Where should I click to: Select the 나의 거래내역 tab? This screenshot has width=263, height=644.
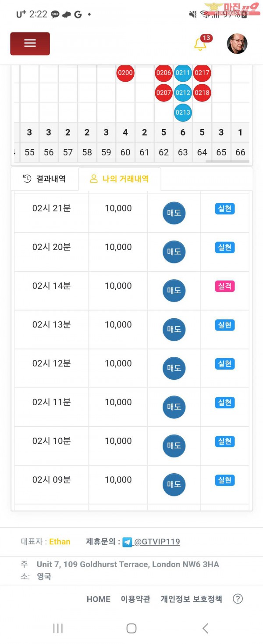click(x=120, y=179)
